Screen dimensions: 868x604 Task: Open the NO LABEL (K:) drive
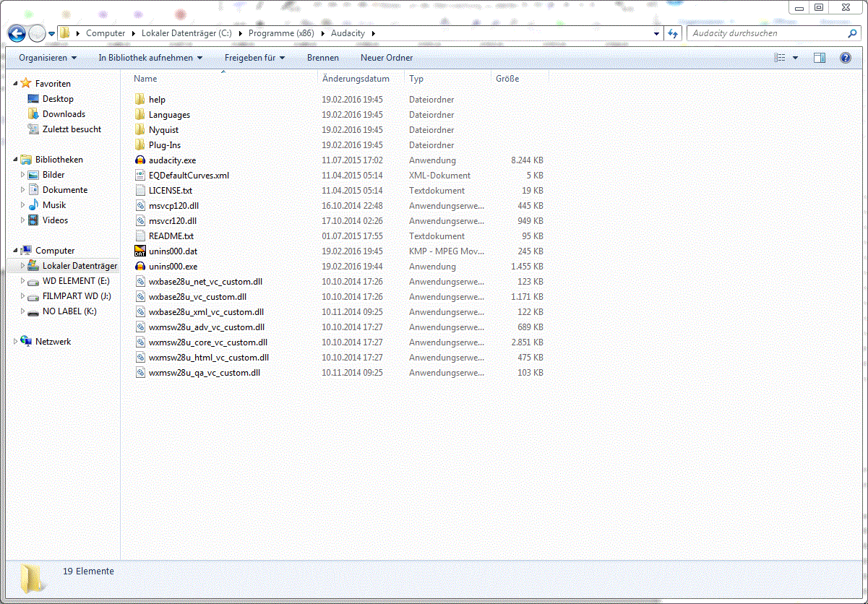click(69, 311)
